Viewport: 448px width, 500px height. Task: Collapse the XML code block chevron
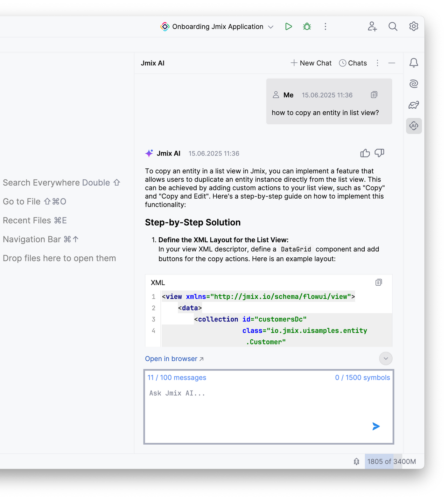(385, 358)
